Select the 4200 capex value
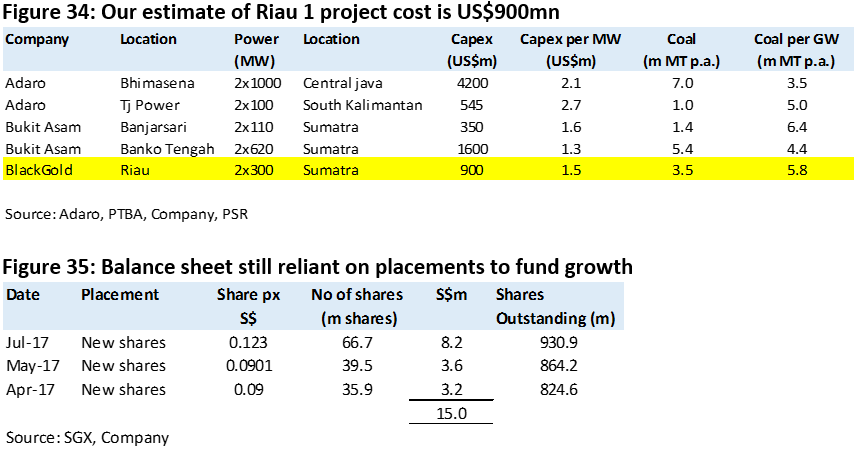This screenshot has height=449, width=855. pos(472,83)
